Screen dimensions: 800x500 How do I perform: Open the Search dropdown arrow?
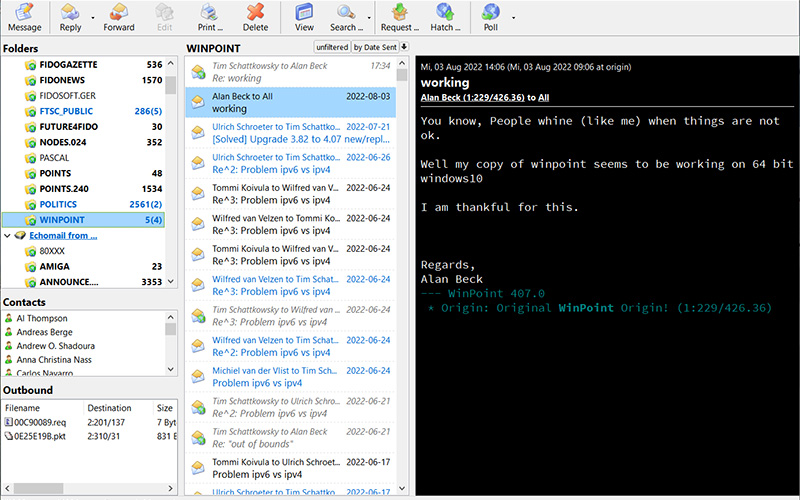click(x=369, y=17)
